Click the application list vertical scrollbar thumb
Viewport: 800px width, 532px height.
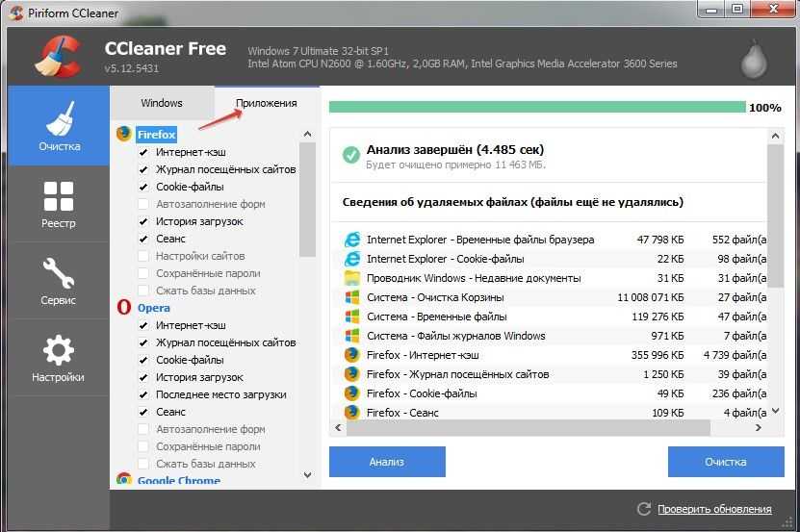point(307,199)
